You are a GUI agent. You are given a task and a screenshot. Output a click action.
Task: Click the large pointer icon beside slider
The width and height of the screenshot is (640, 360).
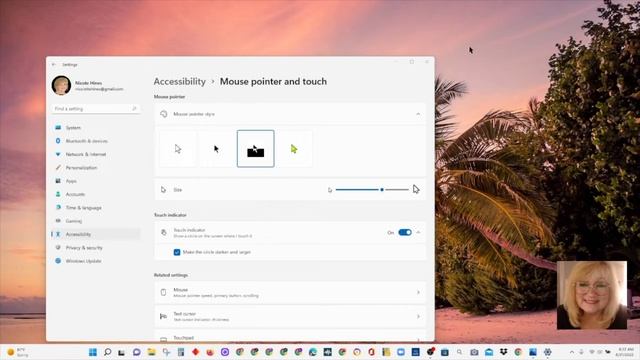(416, 189)
